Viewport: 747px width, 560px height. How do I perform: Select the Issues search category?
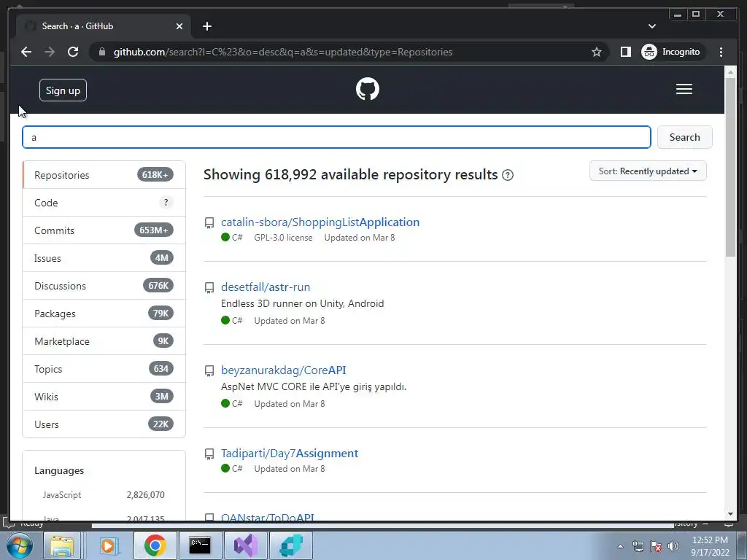104,258
